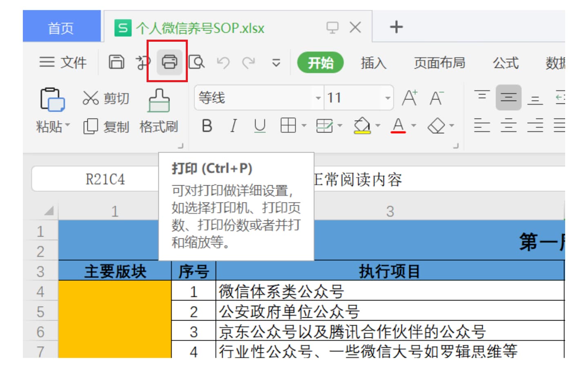Open a new tab with plus button
The width and height of the screenshot is (588, 368).
(396, 27)
